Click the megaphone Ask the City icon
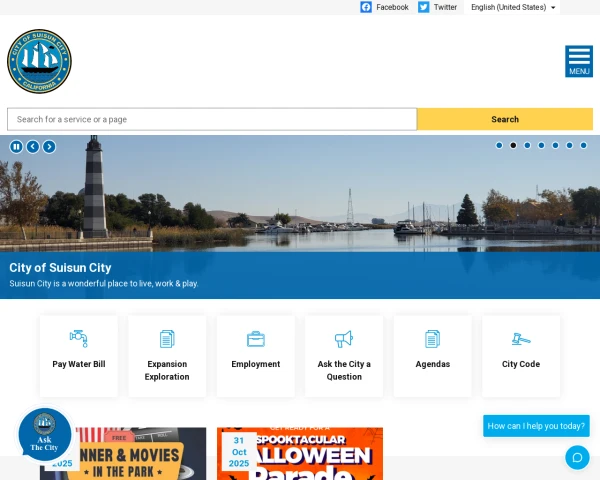The height and width of the screenshot is (480, 600). click(x=344, y=339)
